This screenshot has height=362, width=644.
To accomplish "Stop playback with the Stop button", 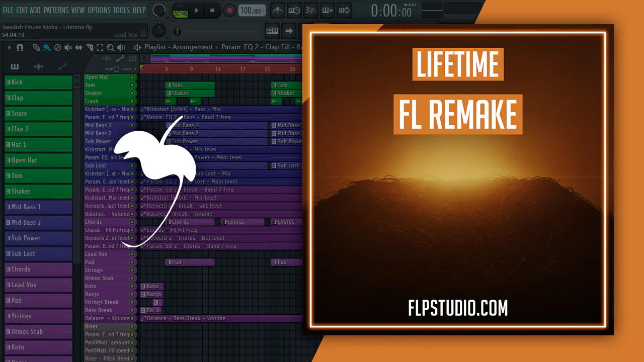I will (x=212, y=10).
